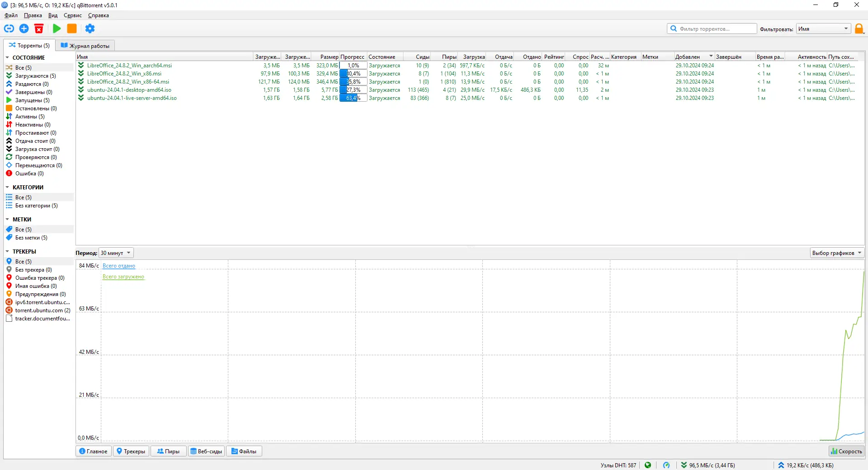Screen dimensions: 868x470
Task: Collapse the ТРЕКЕРЫ section
Action: pos(8,252)
